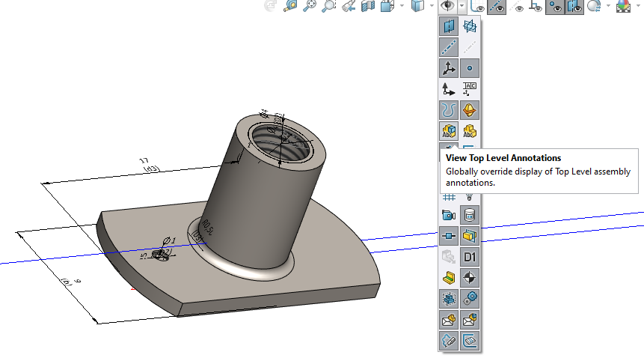644x361 pixels.
Task: Activate the Section View tool
Action: 368,6
